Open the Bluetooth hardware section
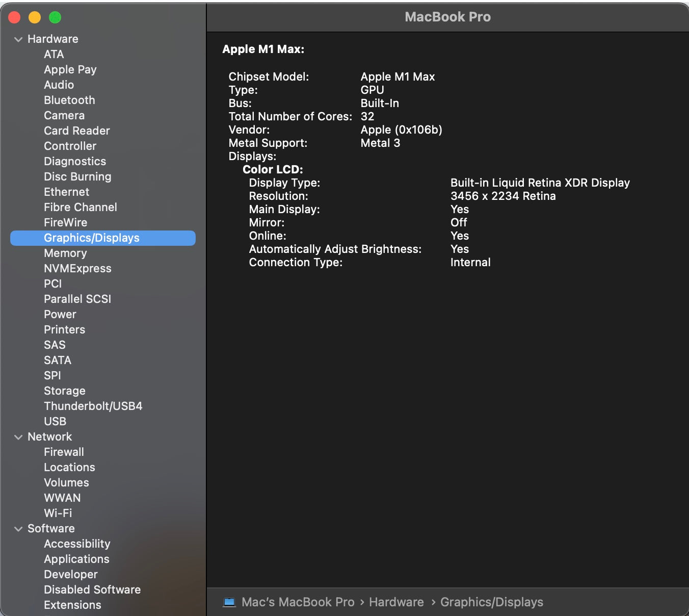The height and width of the screenshot is (616, 689). tap(69, 100)
